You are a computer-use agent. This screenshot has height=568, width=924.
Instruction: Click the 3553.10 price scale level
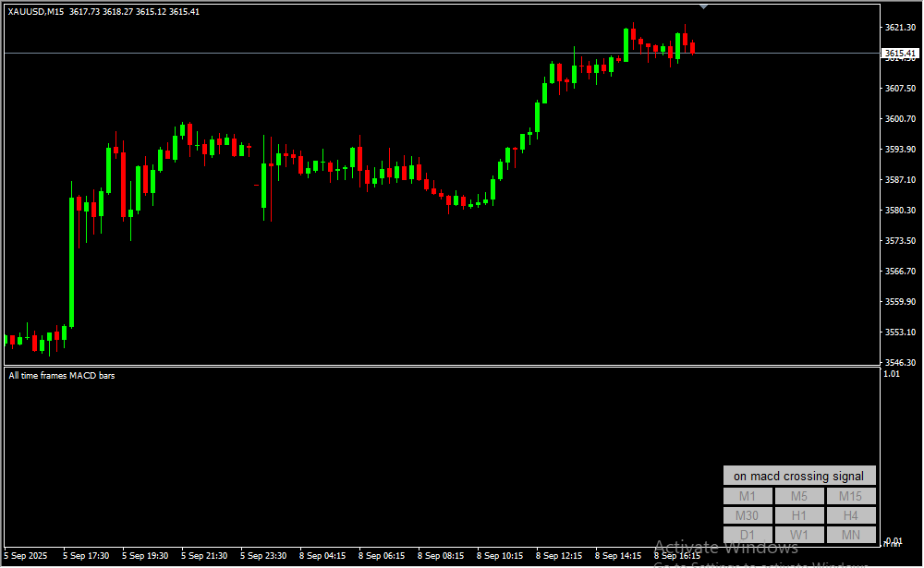[900, 332]
